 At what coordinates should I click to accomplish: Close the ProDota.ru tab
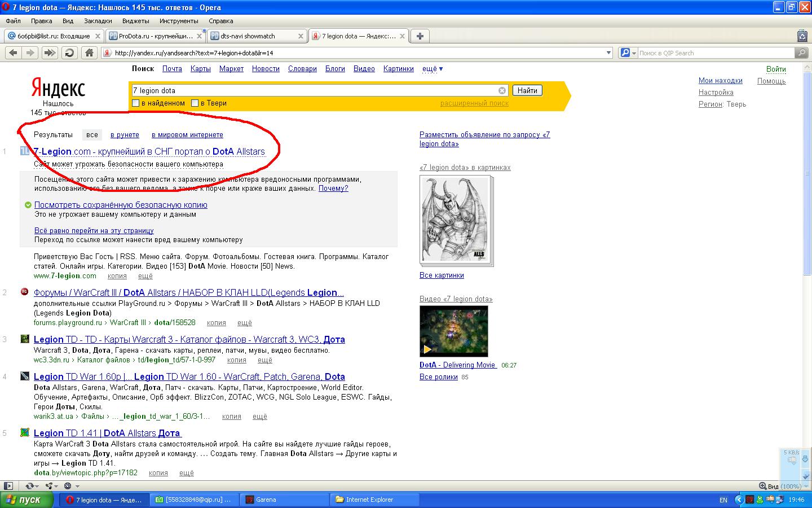pos(198,36)
